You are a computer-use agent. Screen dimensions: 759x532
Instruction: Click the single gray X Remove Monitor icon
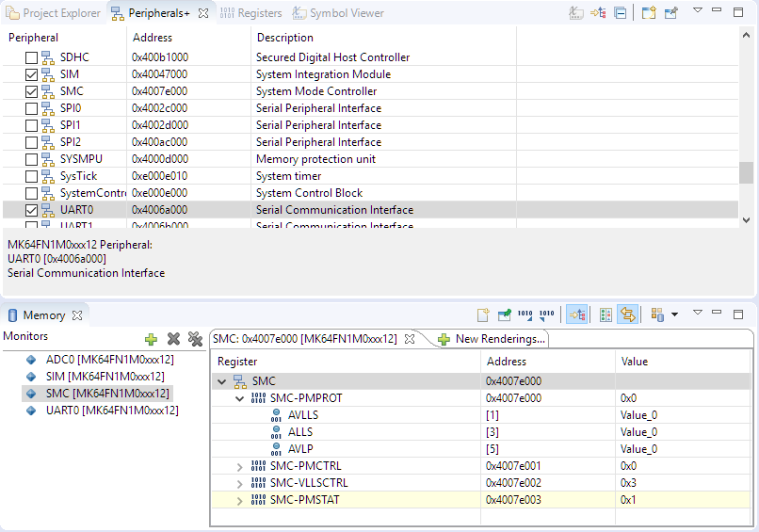[173, 339]
